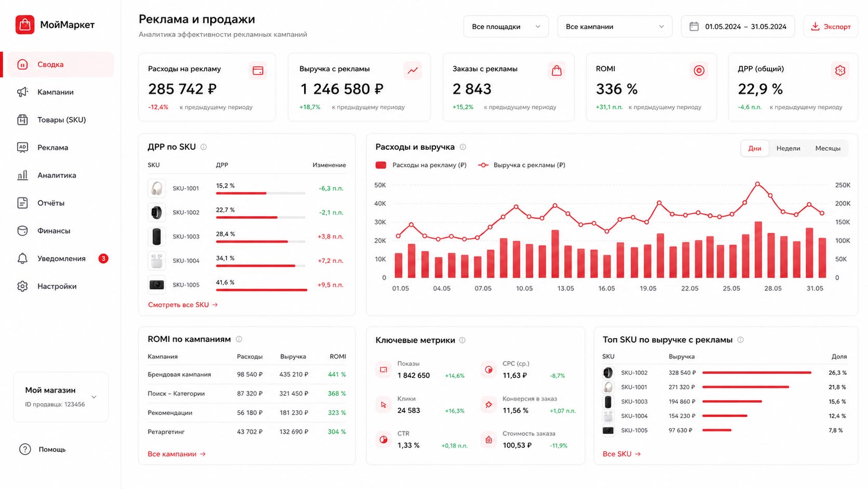Open the Все площадки dropdown
868x489 pixels.
pyautogui.click(x=506, y=27)
